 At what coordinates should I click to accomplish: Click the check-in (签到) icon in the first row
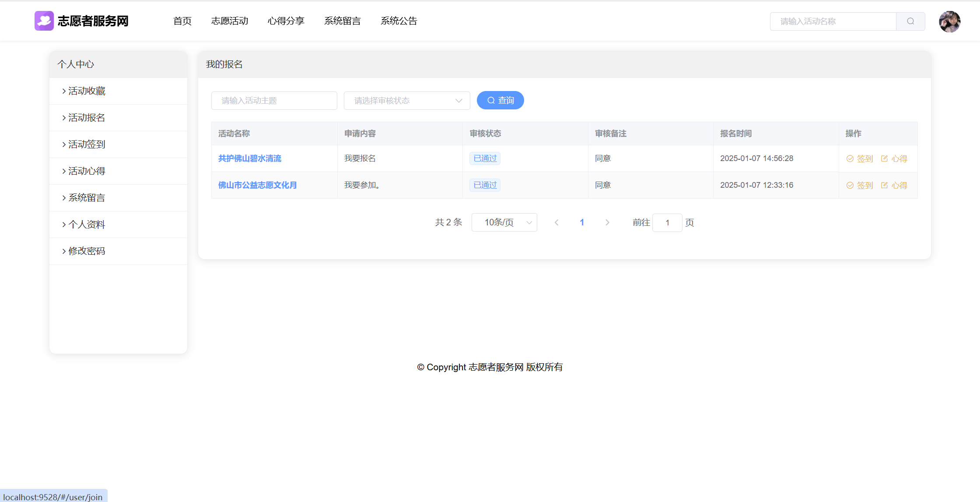[x=850, y=159]
